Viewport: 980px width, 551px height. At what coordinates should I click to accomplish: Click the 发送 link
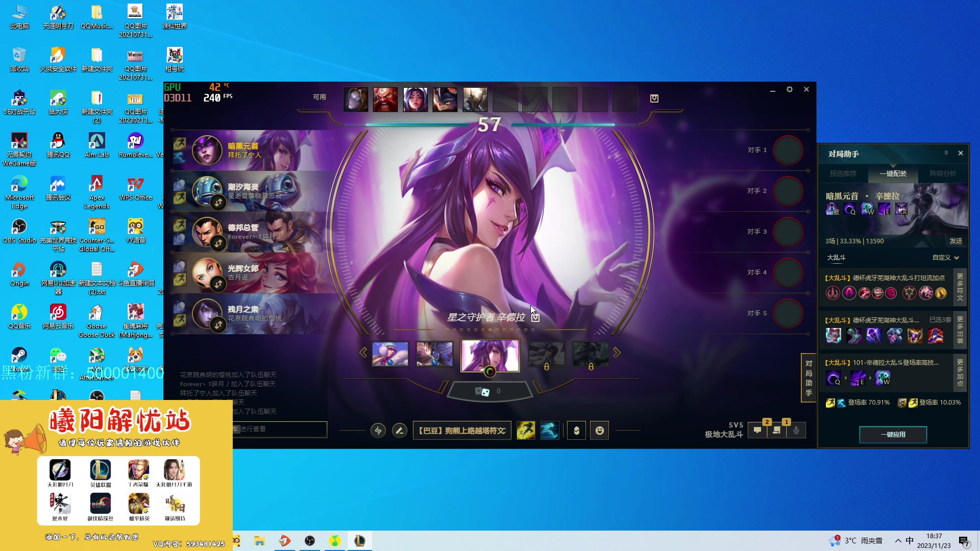[955, 241]
